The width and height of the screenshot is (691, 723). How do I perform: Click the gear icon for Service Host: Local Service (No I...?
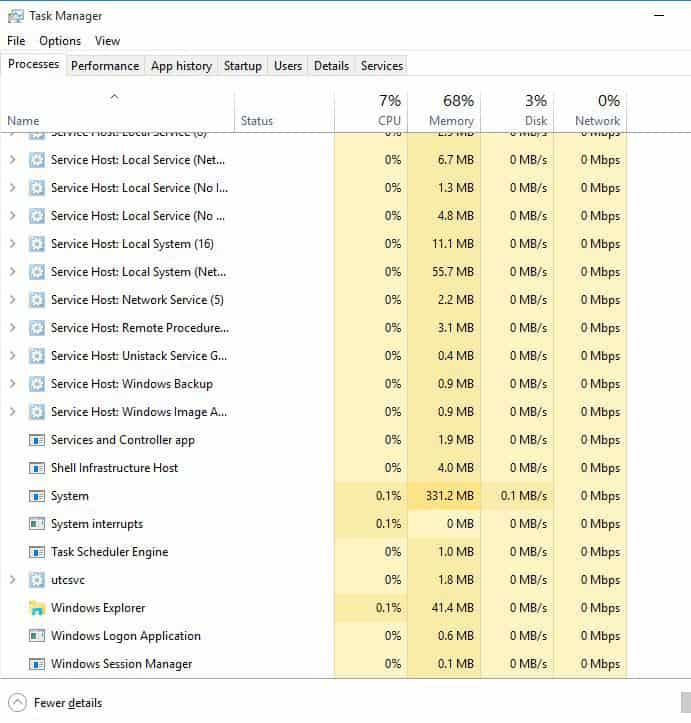pos(36,188)
